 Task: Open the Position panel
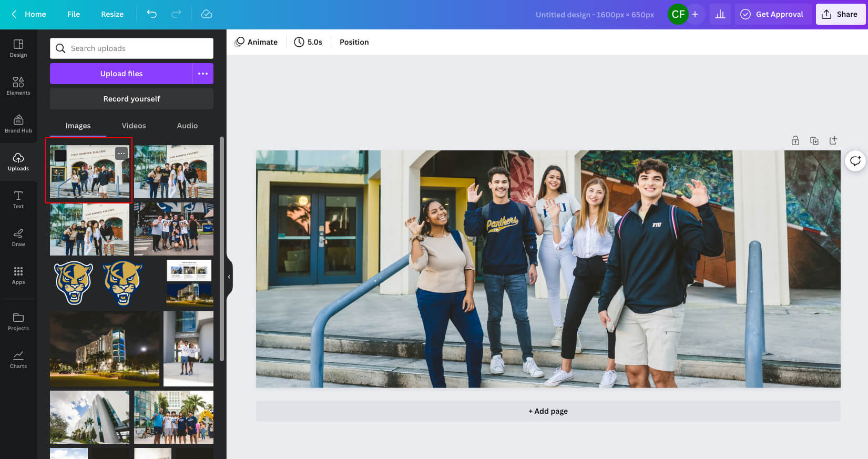point(354,42)
